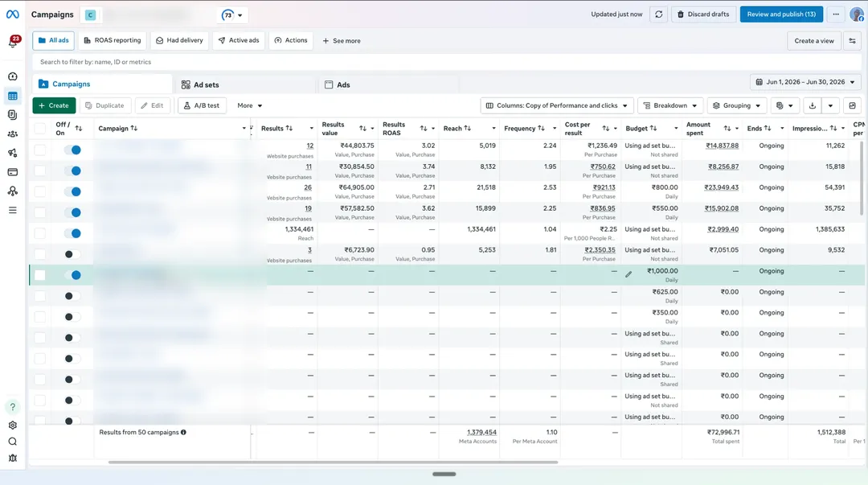Open Ads reporting document icon in sidebar
Screen dimensions: 868x485
point(13,115)
